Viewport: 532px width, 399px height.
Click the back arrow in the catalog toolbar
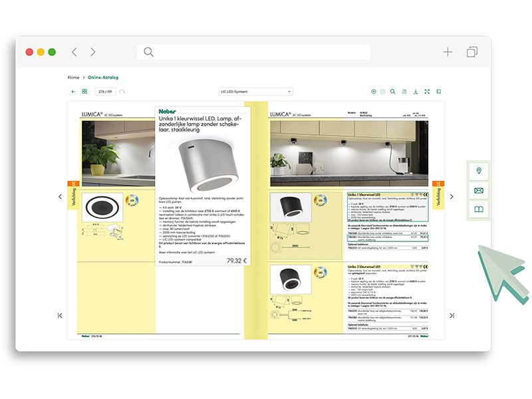pyautogui.click(x=73, y=92)
